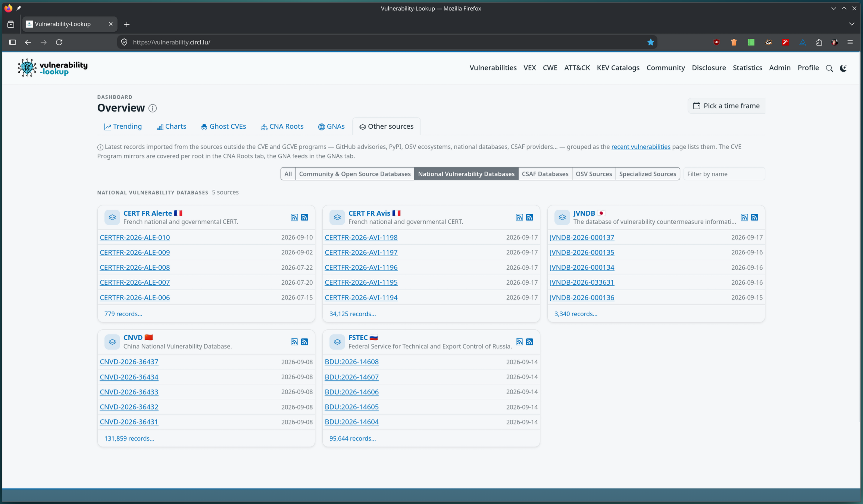Select National Vulnerability Databases filter
Screen dimensions: 863x504
pos(466,174)
